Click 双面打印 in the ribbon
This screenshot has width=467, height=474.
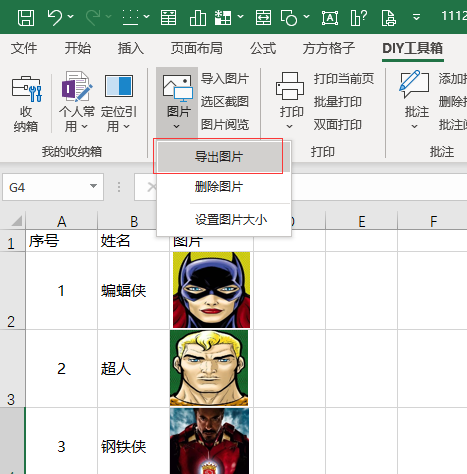pos(338,125)
